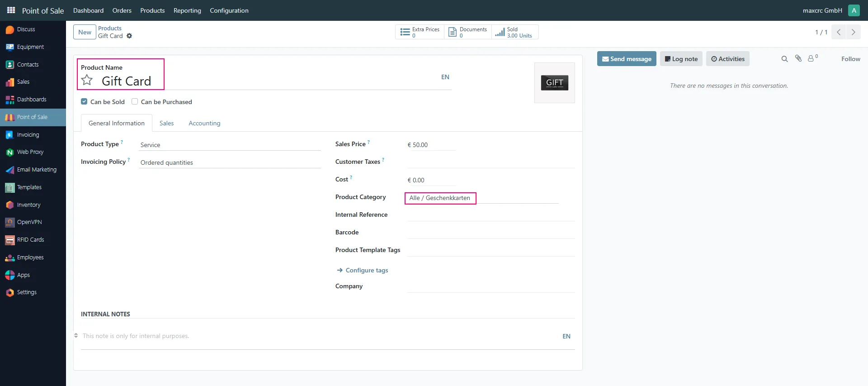Click into the Barcode input field
The width and height of the screenshot is (868, 386).
[491, 233]
